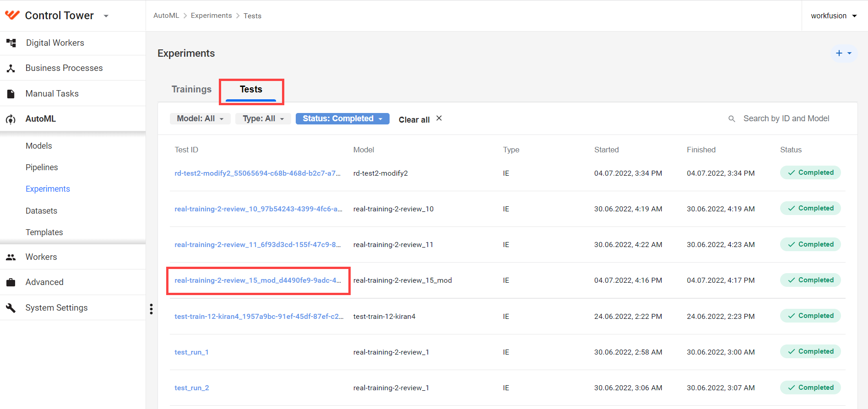
Task: Click Completed badge for real-training-2-review_10 row
Action: pyautogui.click(x=810, y=208)
